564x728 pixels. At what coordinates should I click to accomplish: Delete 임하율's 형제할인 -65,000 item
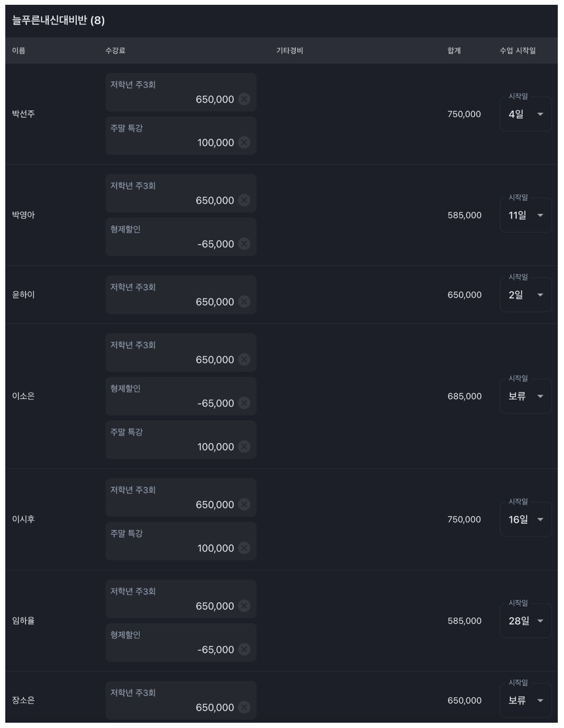point(244,649)
